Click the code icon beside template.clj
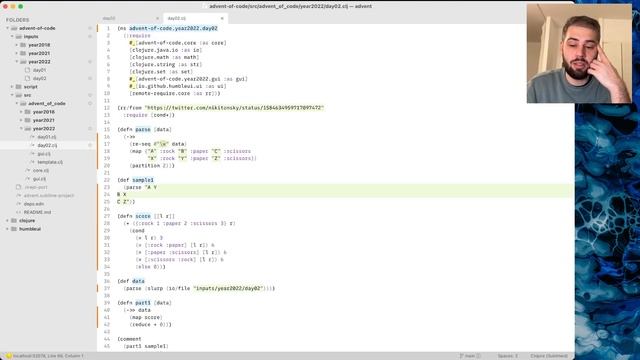Image resolution: width=640 pixels, height=360 pixels. pyautogui.click(x=32, y=162)
